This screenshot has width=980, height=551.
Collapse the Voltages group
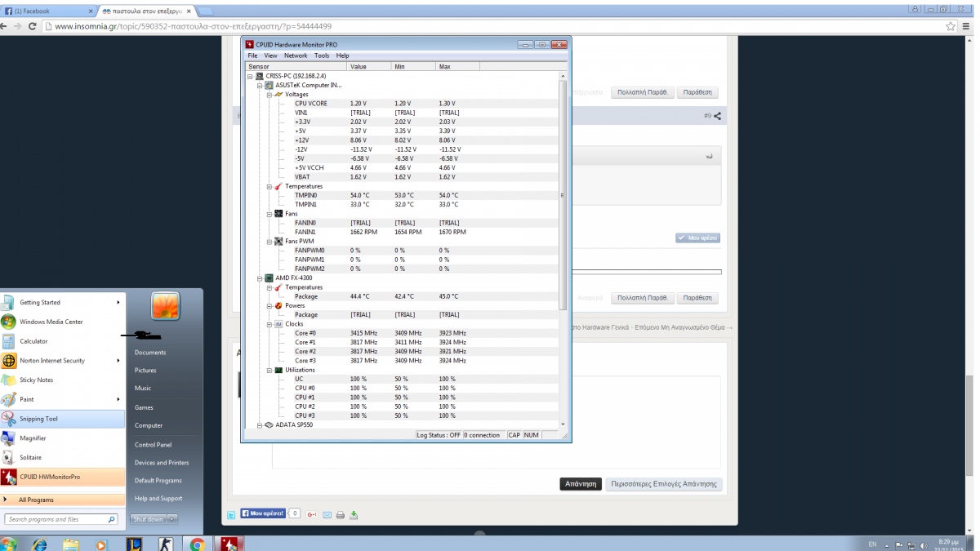pyautogui.click(x=269, y=94)
